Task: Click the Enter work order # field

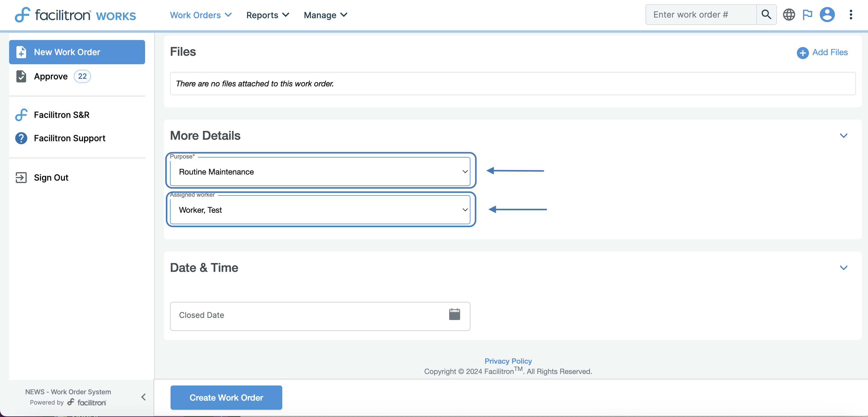Action: [700, 15]
